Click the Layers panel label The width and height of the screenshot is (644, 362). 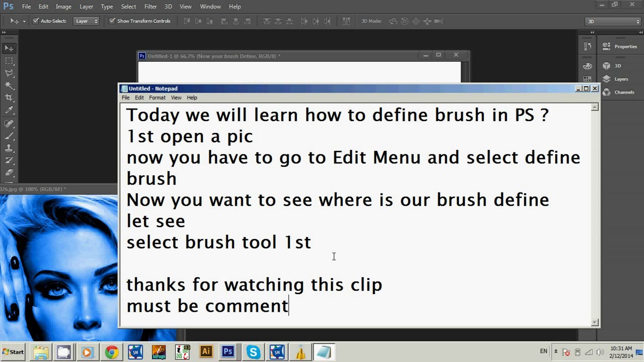621,79
